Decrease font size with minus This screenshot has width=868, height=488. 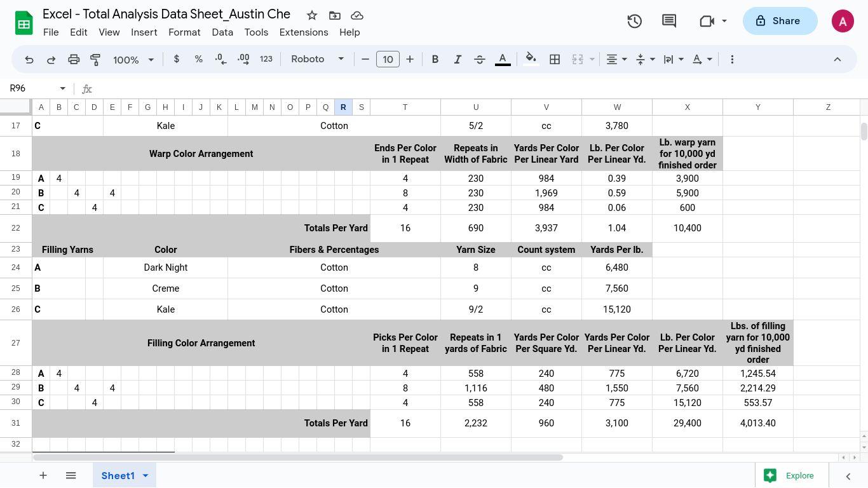(365, 59)
